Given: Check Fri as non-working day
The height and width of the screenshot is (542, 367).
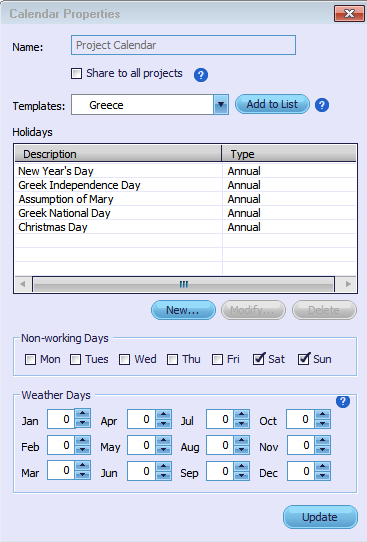Looking at the screenshot, I should [217, 359].
